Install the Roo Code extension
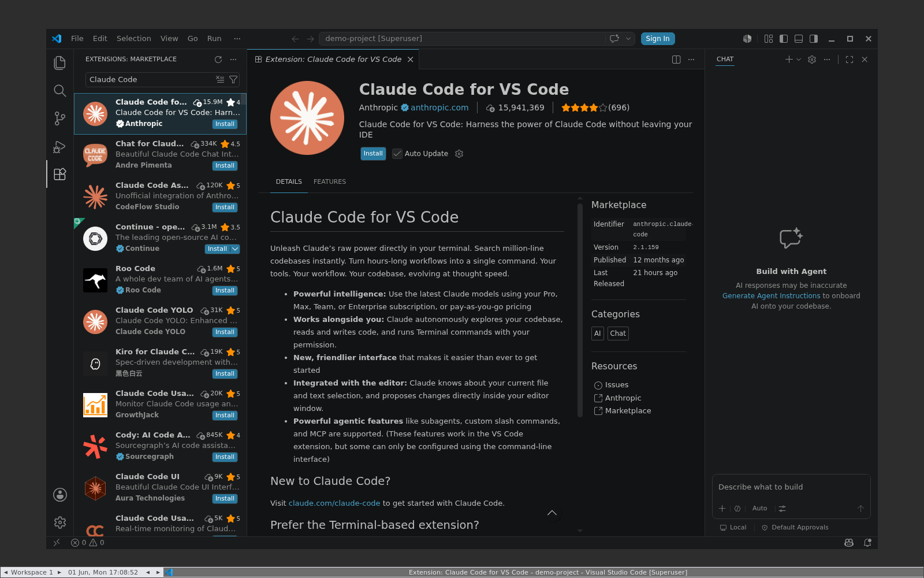This screenshot has width=924, height=578. (225, 291)
